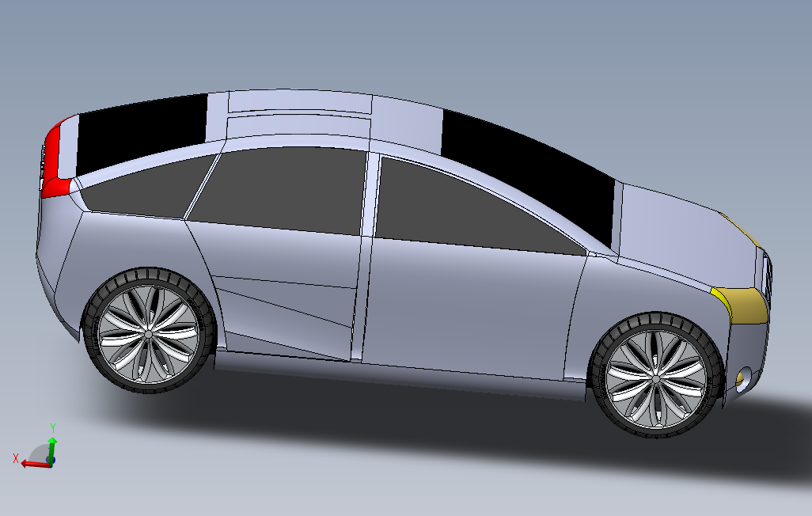The image size is (812, 516).
Task: Select the rear wheel rim
Action: tap(148, 334)
